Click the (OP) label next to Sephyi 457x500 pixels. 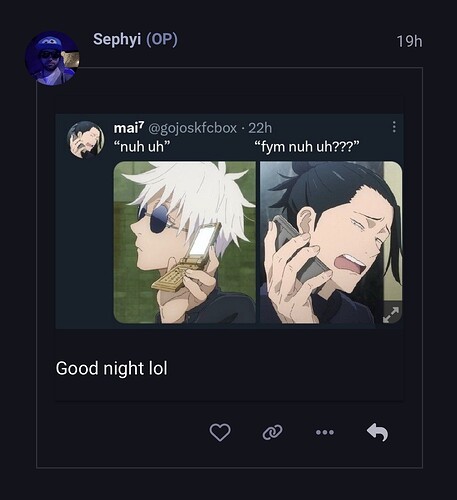162,39
